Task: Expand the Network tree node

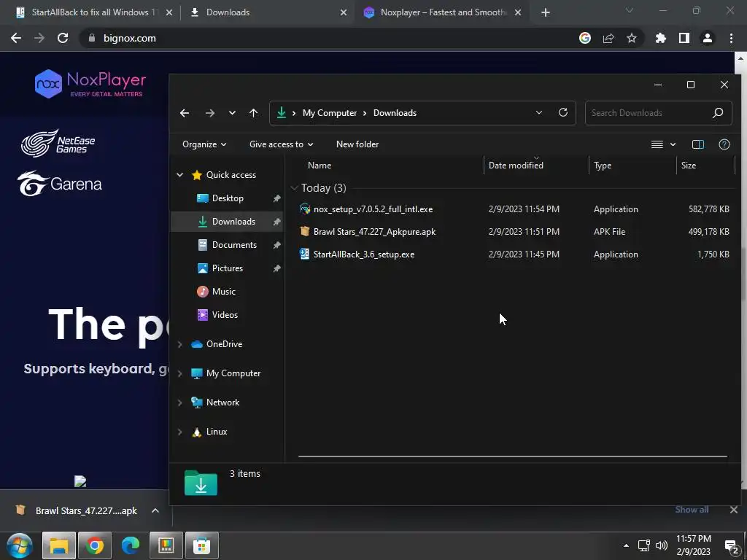Action: pos(179,402)
